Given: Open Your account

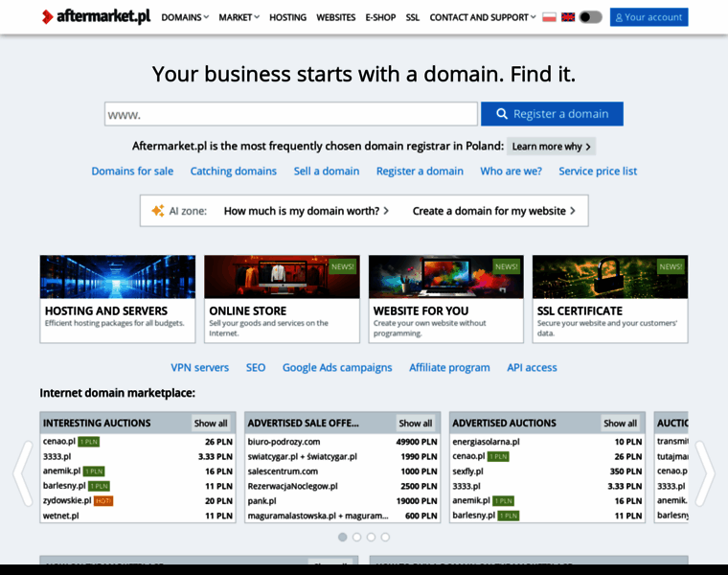Looking at the screenshot, I should pyautogui.click(x=648, y=17).
